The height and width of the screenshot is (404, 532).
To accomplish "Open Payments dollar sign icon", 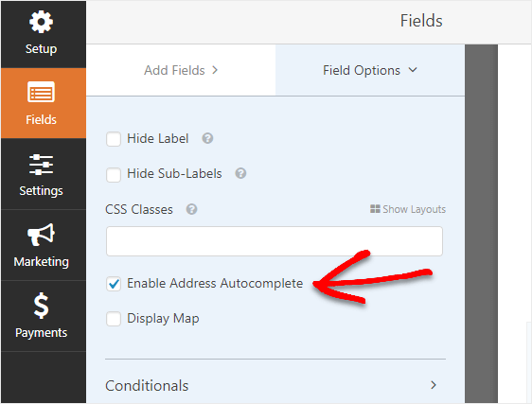I will click(41, 306).
